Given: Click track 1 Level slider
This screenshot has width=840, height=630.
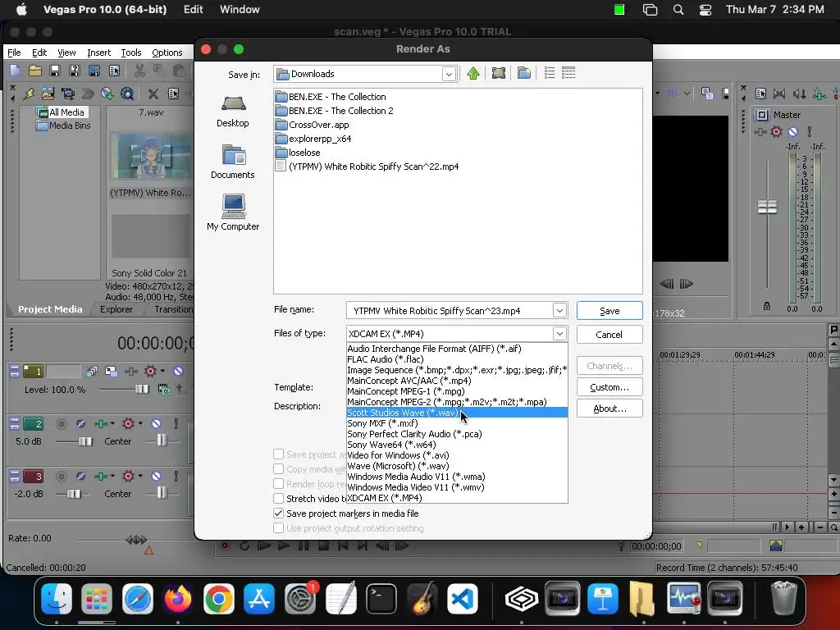Looking at the screenshot, I should 142,390.
